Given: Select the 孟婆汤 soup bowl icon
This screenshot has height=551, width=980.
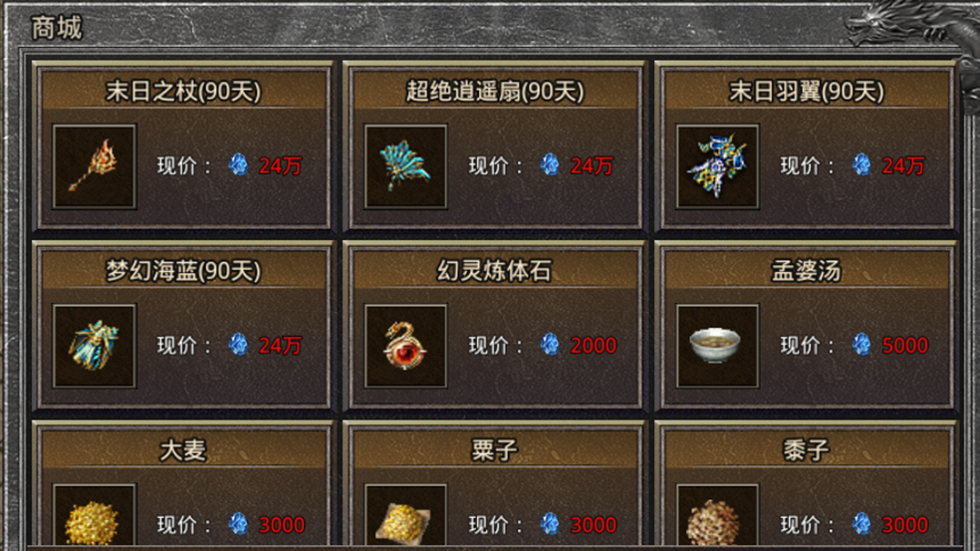Looking at the screenshot, I should click(717, 346).
